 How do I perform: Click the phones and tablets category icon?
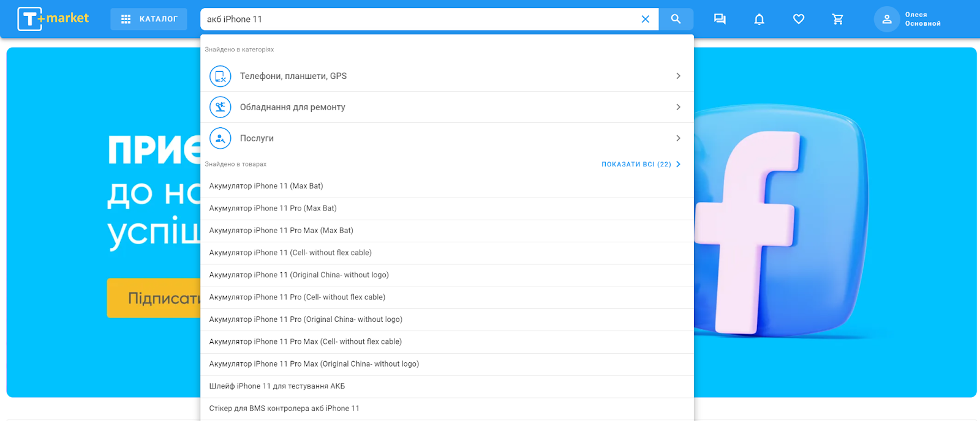[x=221, y=76]
